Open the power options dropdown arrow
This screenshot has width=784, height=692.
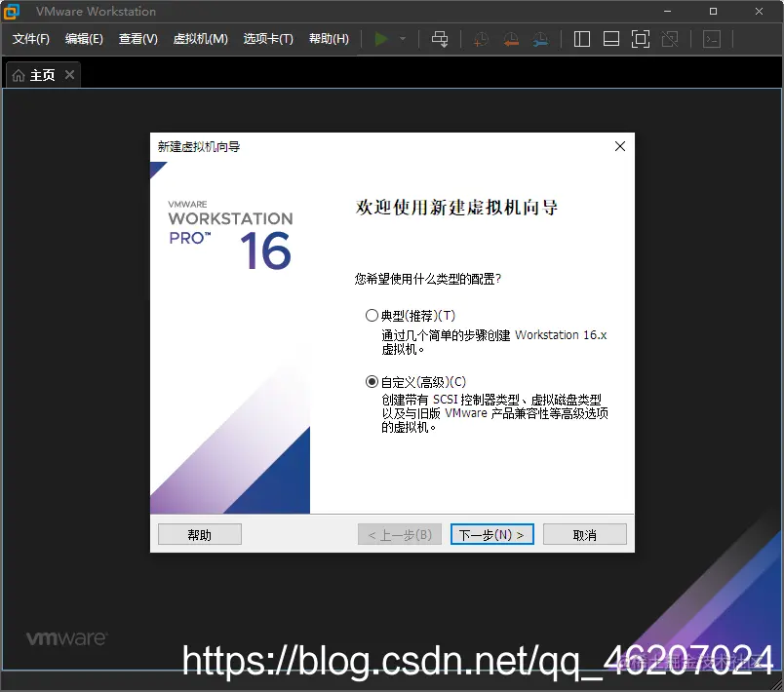click(x=402, y=39)
